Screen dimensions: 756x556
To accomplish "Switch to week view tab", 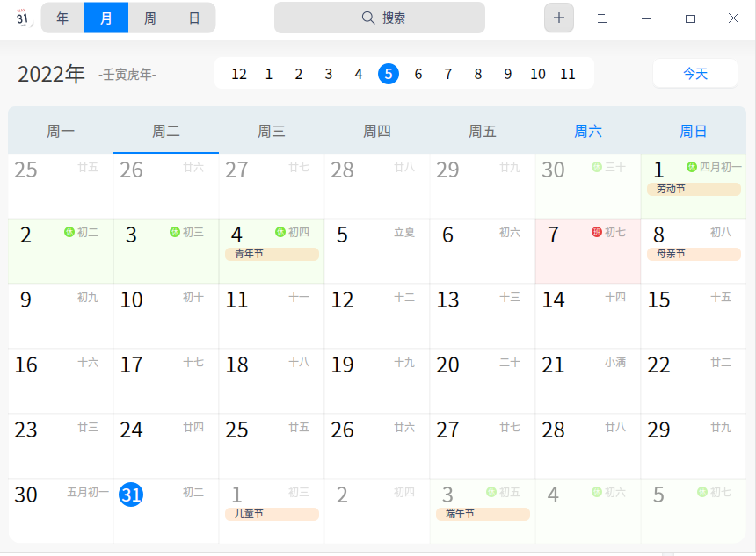I will 150,18.
